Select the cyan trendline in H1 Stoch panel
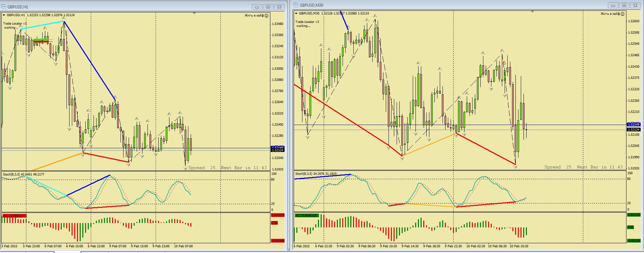Screen dimensions: 644x253 tap(47, 186)
